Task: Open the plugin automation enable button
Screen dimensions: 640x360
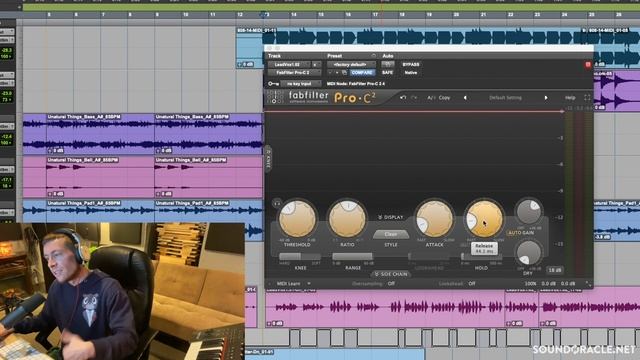Action: pyautogui.click(x=388, y=64)
